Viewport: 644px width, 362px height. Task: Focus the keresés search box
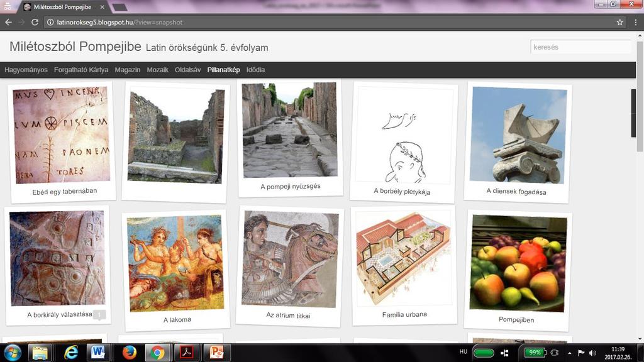coord(580,47)
